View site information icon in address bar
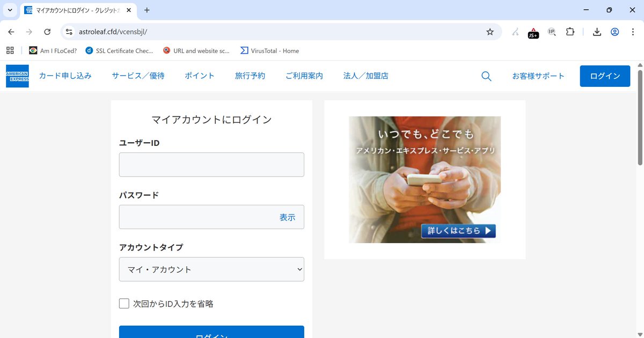Viewport: 644px width, 338px height. (69, 32)
